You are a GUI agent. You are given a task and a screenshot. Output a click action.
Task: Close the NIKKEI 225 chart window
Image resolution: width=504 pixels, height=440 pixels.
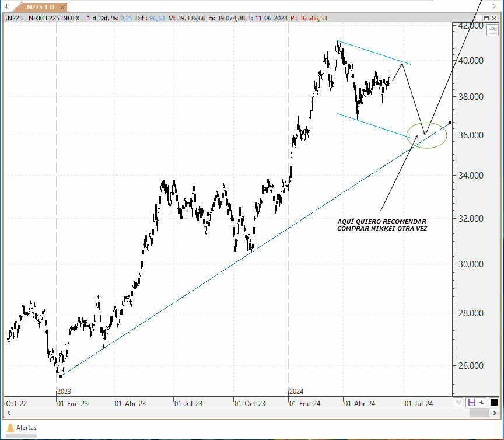pos(494,18)
